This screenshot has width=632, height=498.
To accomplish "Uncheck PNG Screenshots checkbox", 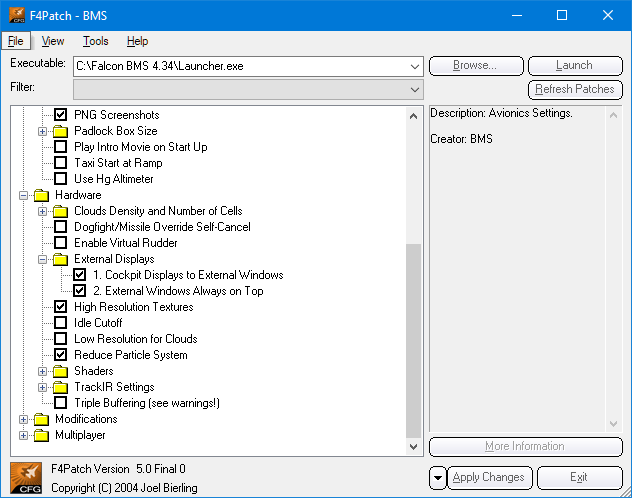I will [x=60, y=115].
